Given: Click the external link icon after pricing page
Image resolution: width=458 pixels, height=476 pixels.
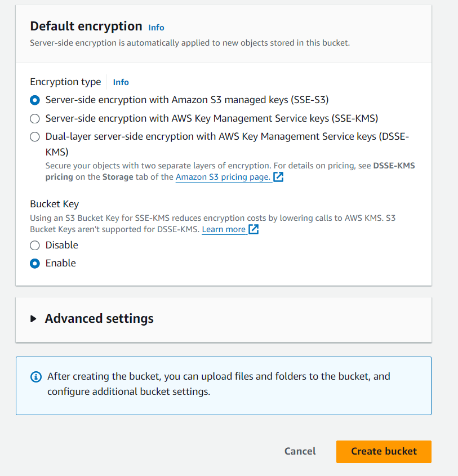Looking at the screenshot, I should [278, 177].
